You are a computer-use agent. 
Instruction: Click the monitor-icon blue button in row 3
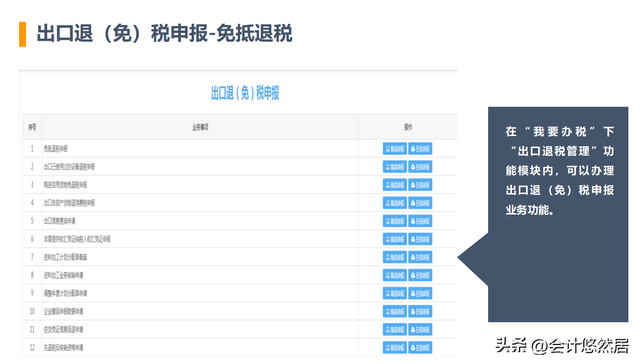click(394, 185)
